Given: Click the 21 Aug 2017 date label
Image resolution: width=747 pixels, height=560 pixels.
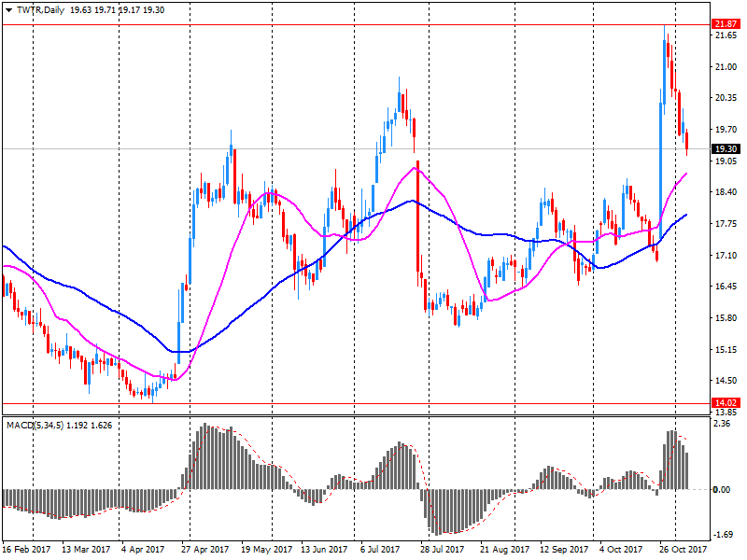Looking at the screenshot, I should 504,550.
